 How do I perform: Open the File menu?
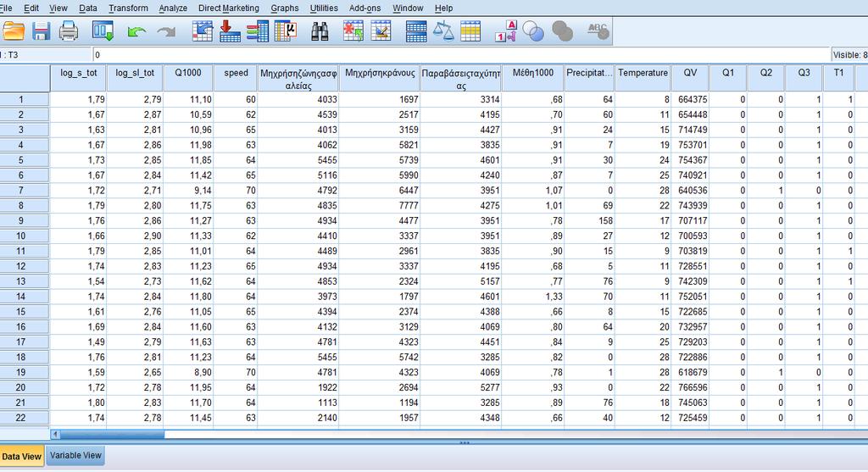point(6,8)
